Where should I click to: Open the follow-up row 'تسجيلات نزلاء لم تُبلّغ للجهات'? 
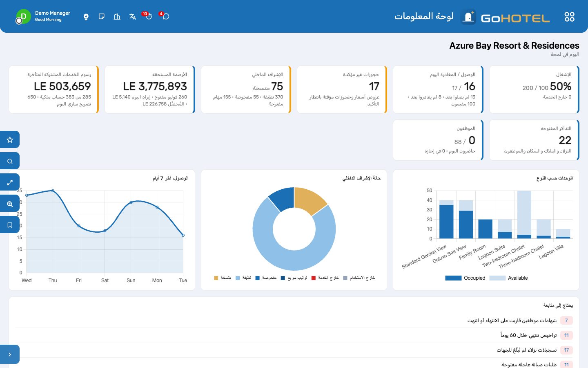(x=294, y=350)
